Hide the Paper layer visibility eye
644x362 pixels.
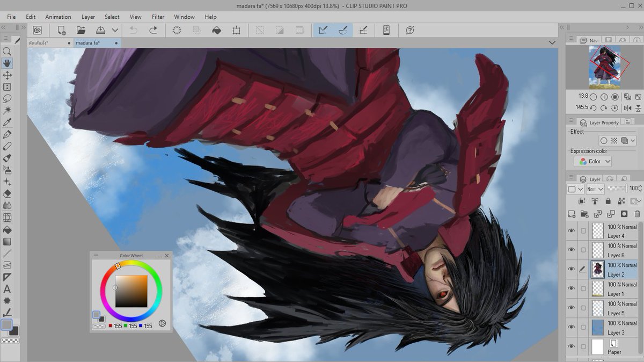(x=572, y=347)
